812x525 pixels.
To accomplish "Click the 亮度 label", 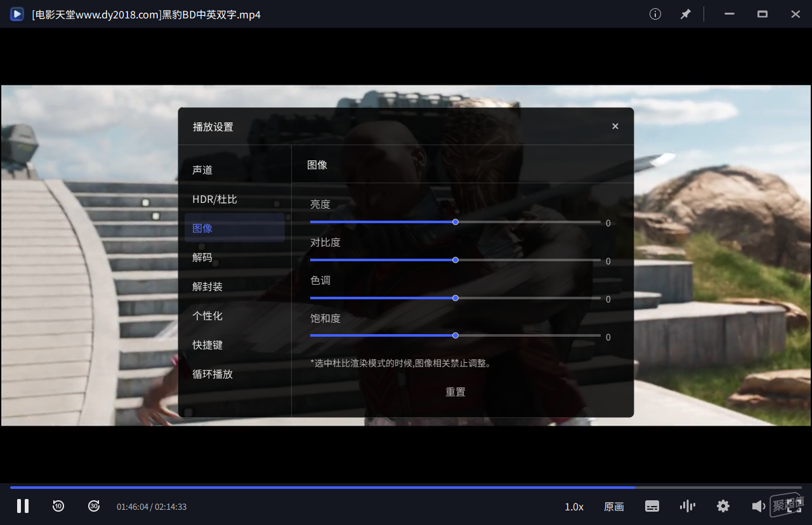I will pyautogui.click(x=320, y=204).
